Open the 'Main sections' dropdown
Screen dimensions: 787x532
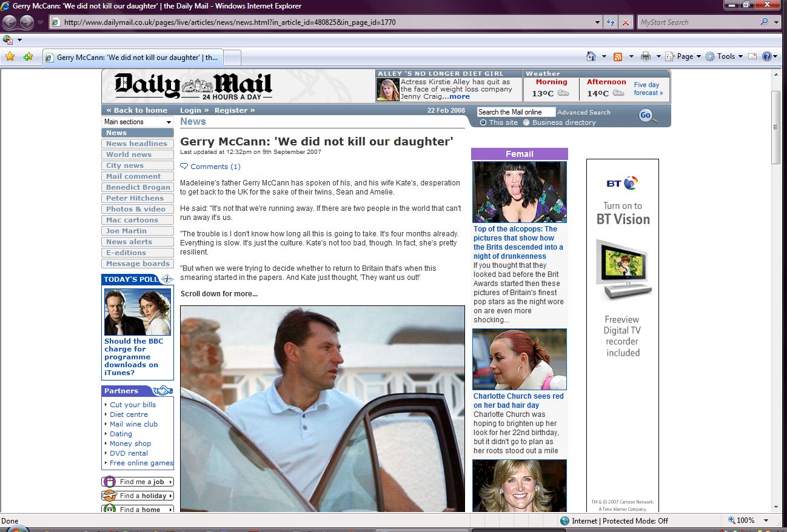[x=138, y=122]
